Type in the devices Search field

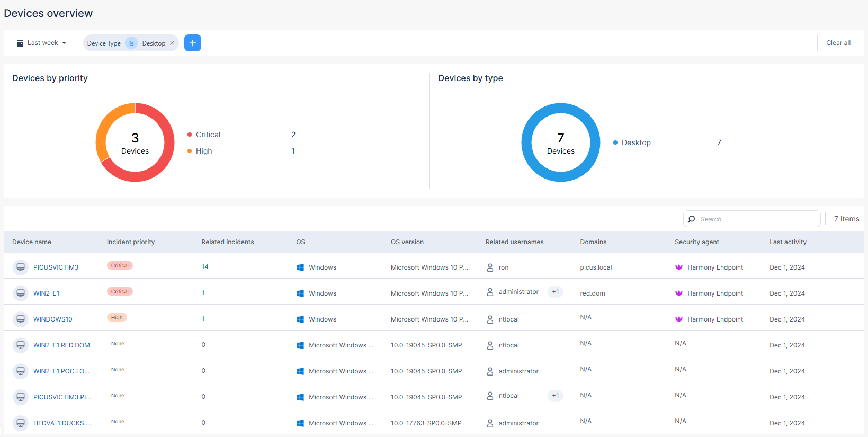(x=757, y=219)
